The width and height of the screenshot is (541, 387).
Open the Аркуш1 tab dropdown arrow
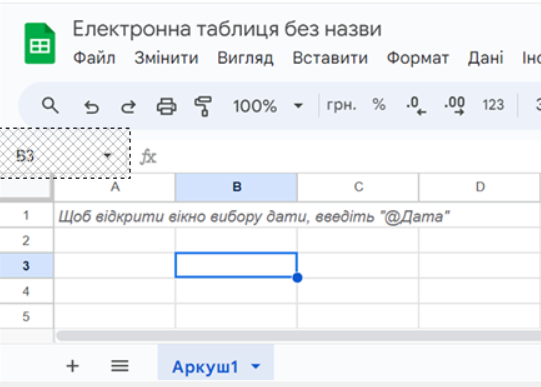pyautogui.click(x=256, y=366)
